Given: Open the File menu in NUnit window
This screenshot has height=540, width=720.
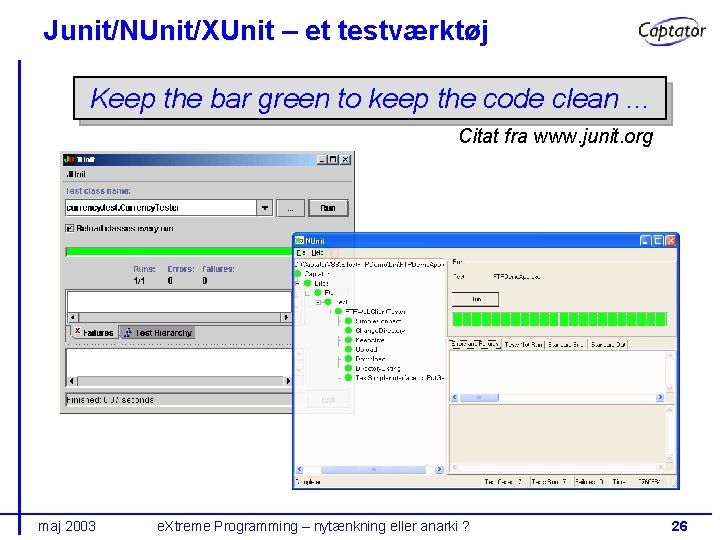Looking at the screenshot, I should [x=301, y=253].
